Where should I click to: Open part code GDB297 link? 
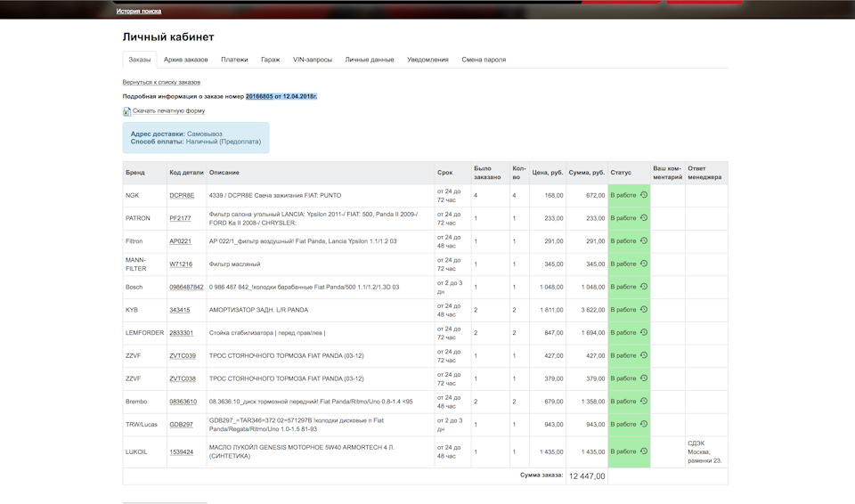pos(181,425)
